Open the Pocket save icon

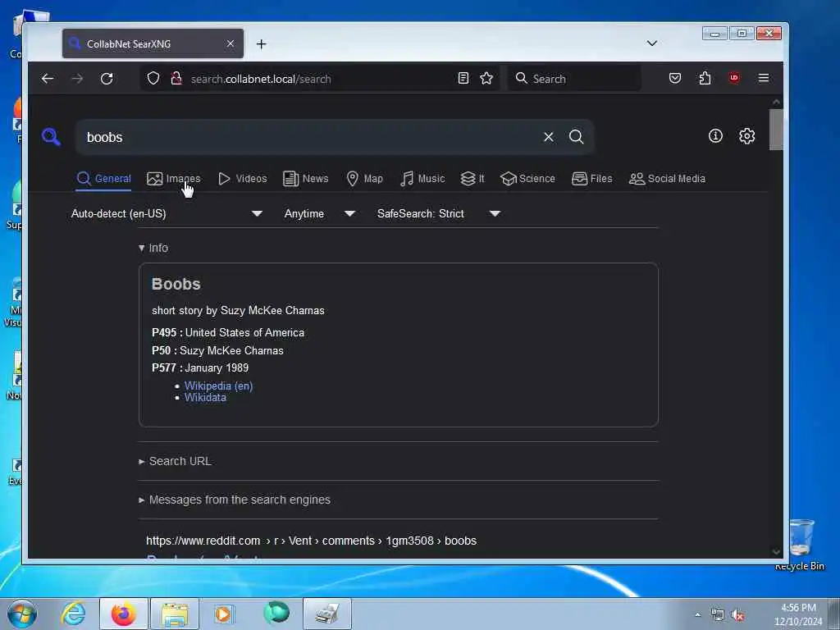point(675,78)
